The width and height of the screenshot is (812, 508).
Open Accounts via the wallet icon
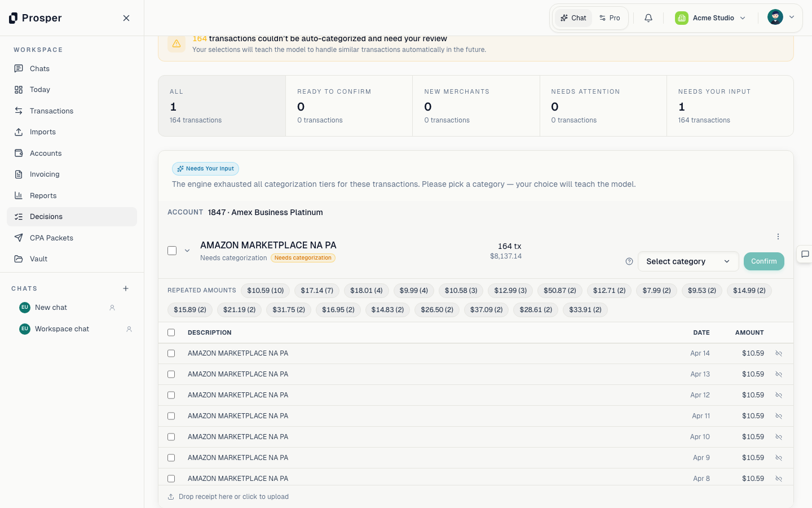tap(19, 153)
